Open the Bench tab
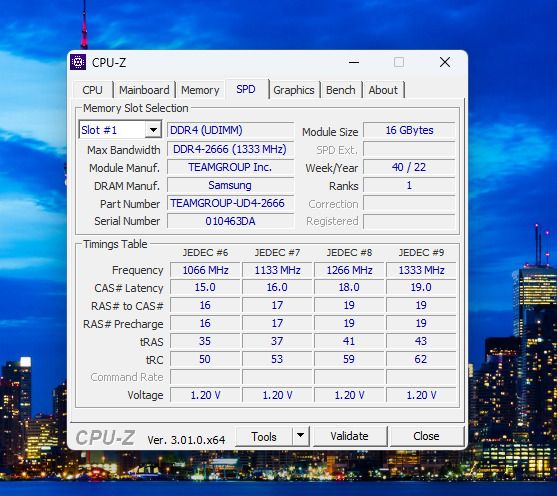Screen dimensions: 557x496 coord(341,90)
